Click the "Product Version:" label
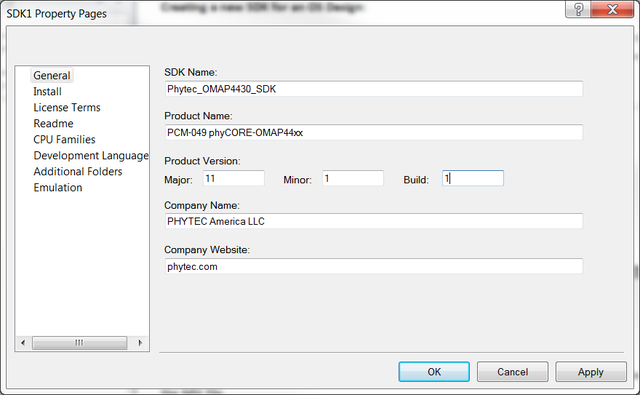Image resolution: width=640 pixels, height=395 pixels. [x=202, y=161]
